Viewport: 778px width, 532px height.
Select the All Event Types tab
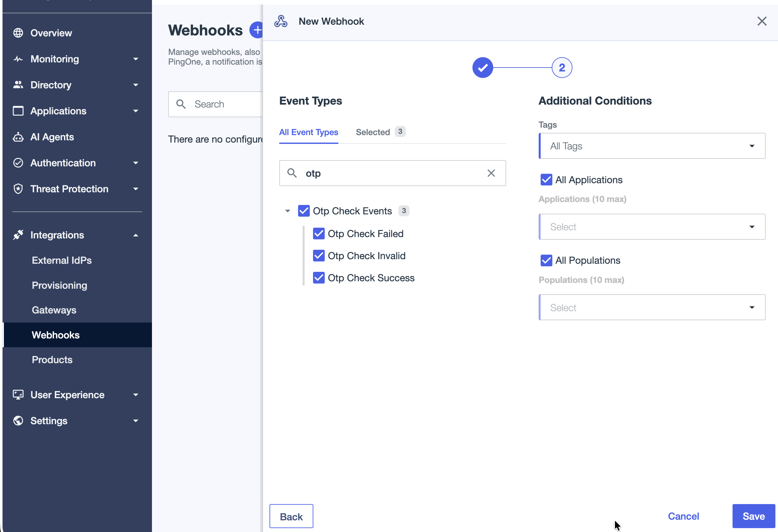[x=309, y=132]
